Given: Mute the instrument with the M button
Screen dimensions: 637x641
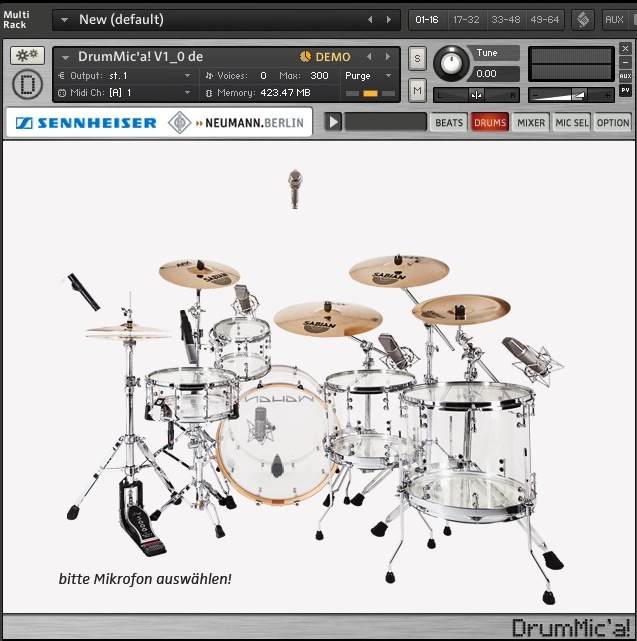Looking at the screenshot, I should point(417,90).
